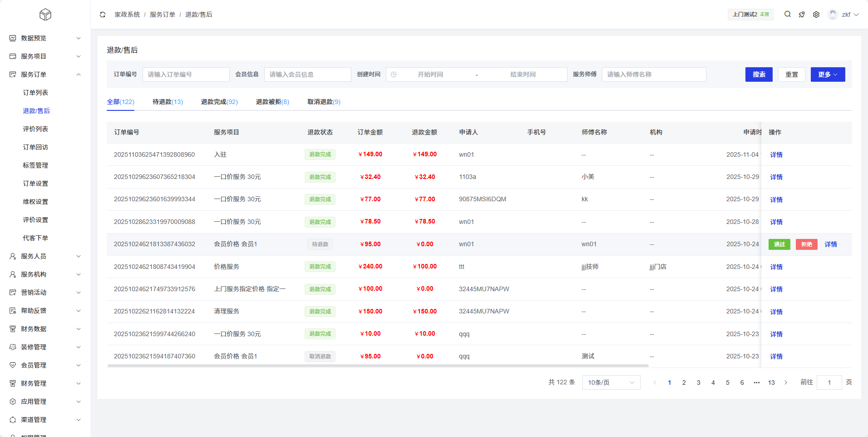The height and width of the screenshot is (437, 868).
Task: Click red 拒绝 button for pending refund
Action: click(x=806, y=244)
